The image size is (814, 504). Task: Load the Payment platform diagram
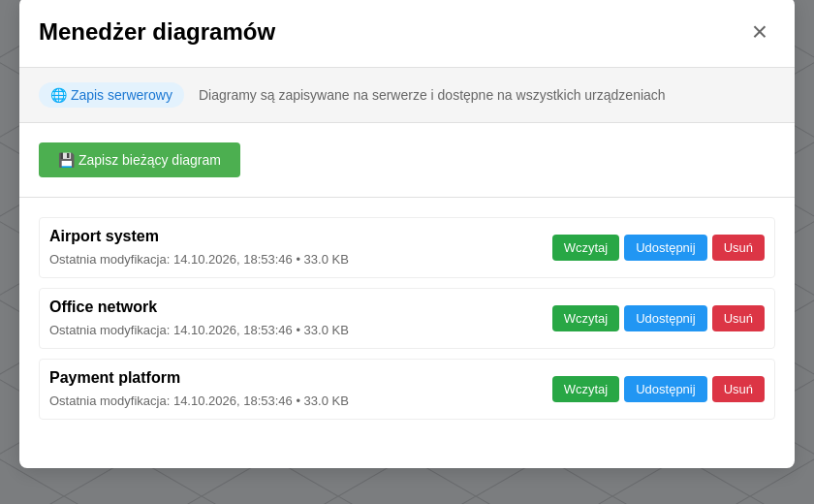pyautogui.click(x=585, y=390)
